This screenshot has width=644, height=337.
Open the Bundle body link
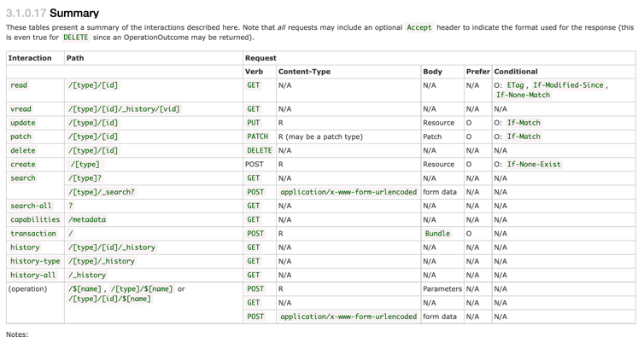437,234
